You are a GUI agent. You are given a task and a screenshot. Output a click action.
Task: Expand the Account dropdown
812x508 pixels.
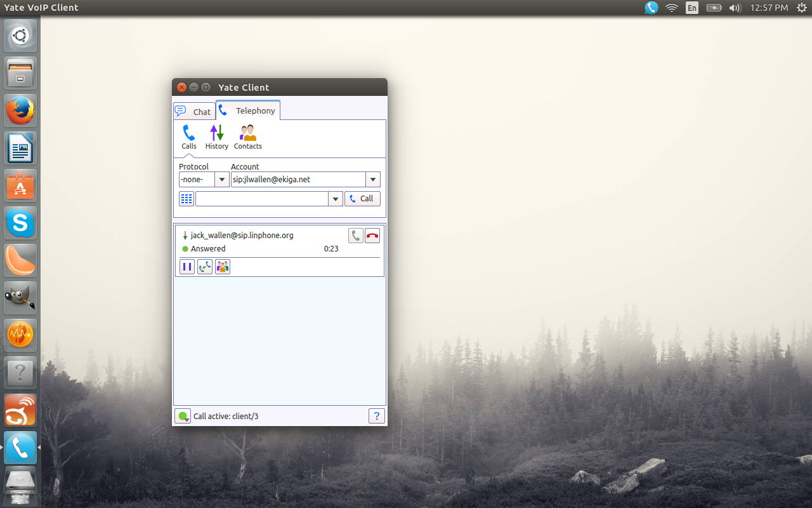point(373,180)
